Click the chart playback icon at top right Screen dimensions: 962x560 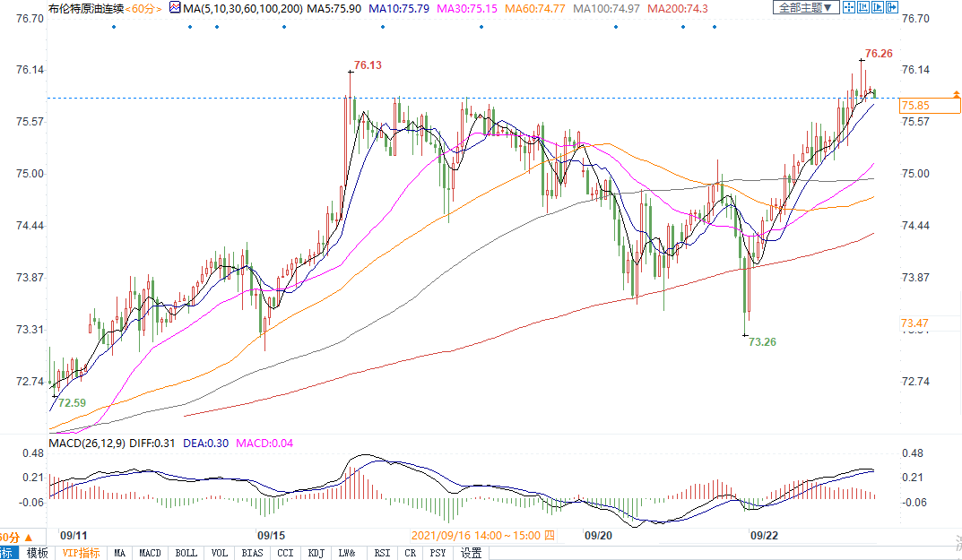pyautogui.click(x=876, y=8)
